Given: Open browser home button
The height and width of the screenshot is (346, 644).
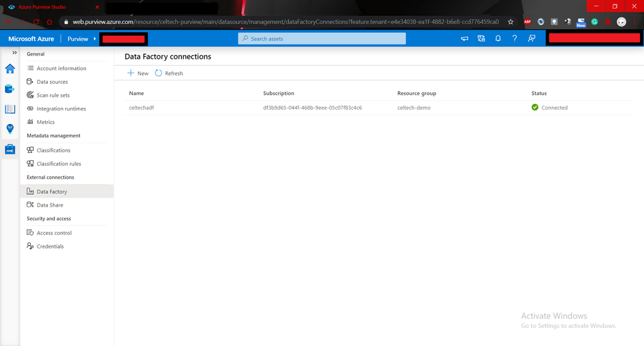Looking at the screenshot, I should tap(49, 22).
